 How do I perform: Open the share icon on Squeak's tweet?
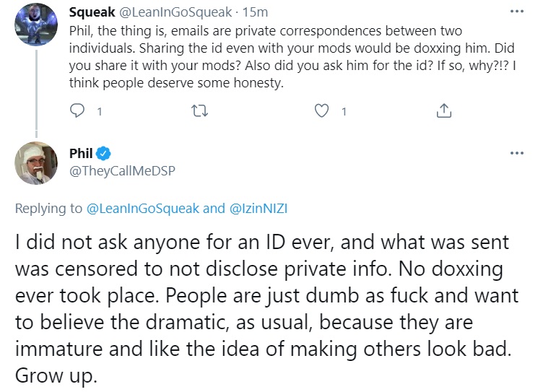coord(443,110)
